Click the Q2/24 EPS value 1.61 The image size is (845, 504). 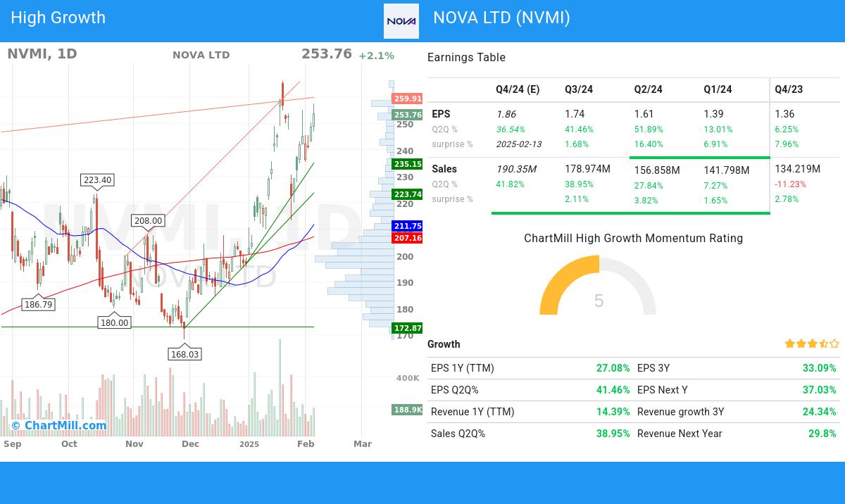(644, 114)
